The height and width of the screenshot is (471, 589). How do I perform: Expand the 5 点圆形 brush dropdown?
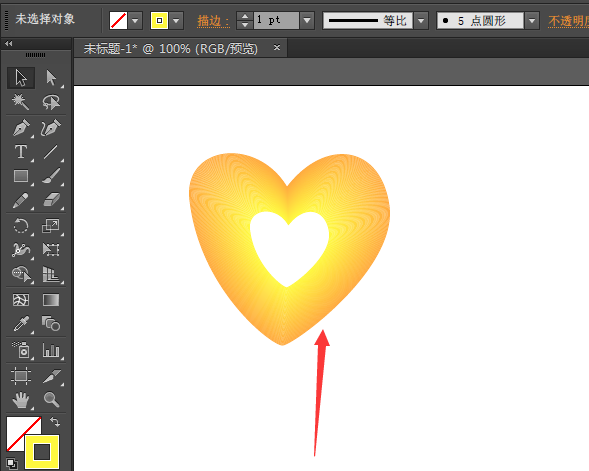click(532, 21)
